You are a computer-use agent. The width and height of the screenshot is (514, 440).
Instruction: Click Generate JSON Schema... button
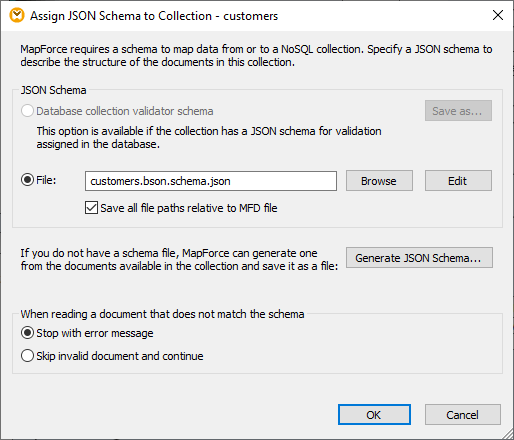tap(419, 258)
